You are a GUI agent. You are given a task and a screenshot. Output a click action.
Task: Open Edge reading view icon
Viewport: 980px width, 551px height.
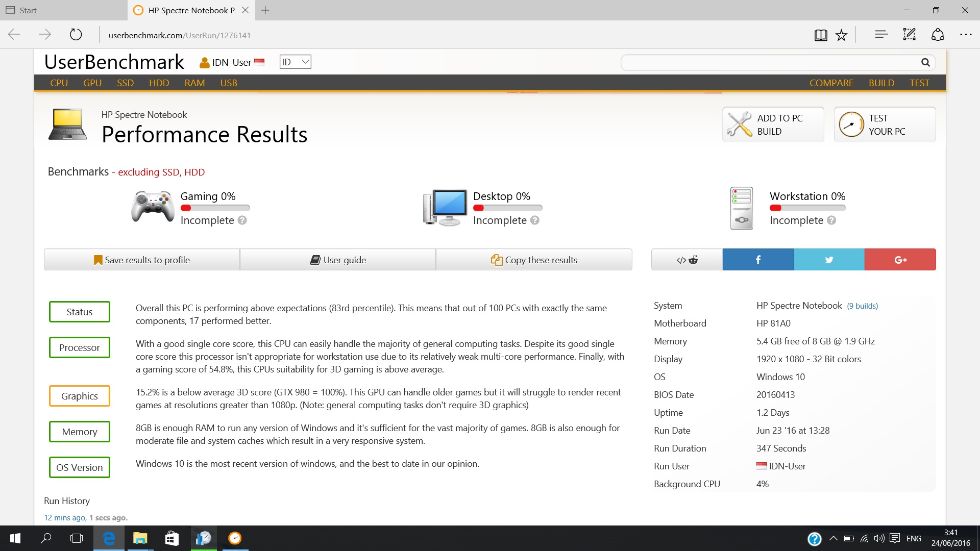tap(821, 35)
